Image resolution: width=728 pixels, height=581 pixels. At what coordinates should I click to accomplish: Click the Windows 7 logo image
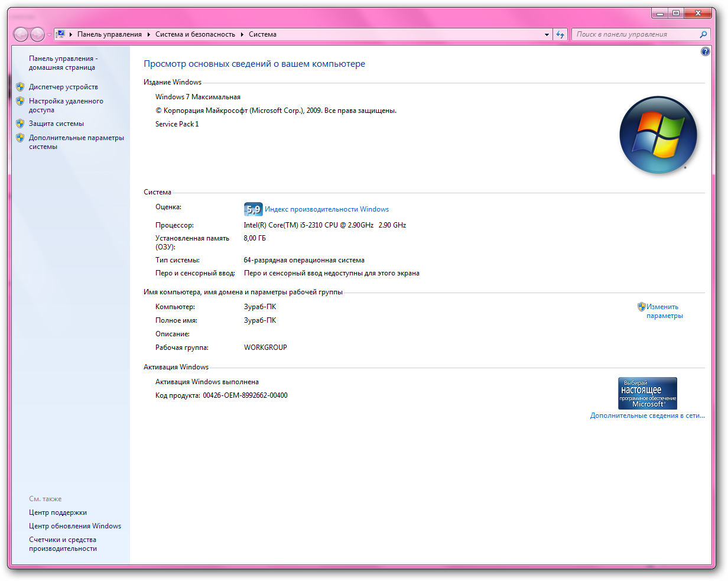pos(658,135)
